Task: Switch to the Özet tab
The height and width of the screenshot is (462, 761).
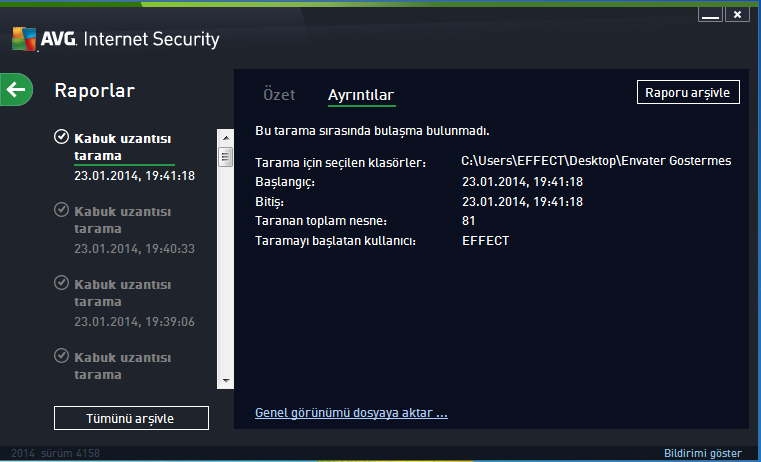Action: 279,94
